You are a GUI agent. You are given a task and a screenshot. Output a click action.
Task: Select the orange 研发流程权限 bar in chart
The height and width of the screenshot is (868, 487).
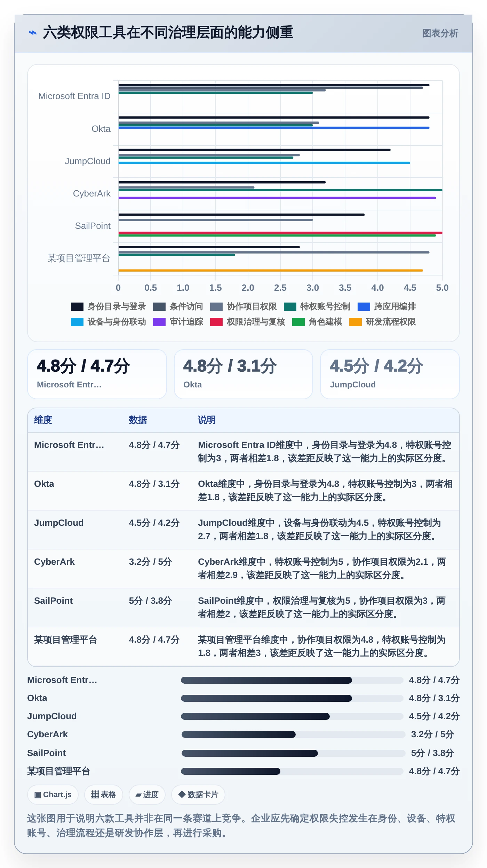[271, 270]
